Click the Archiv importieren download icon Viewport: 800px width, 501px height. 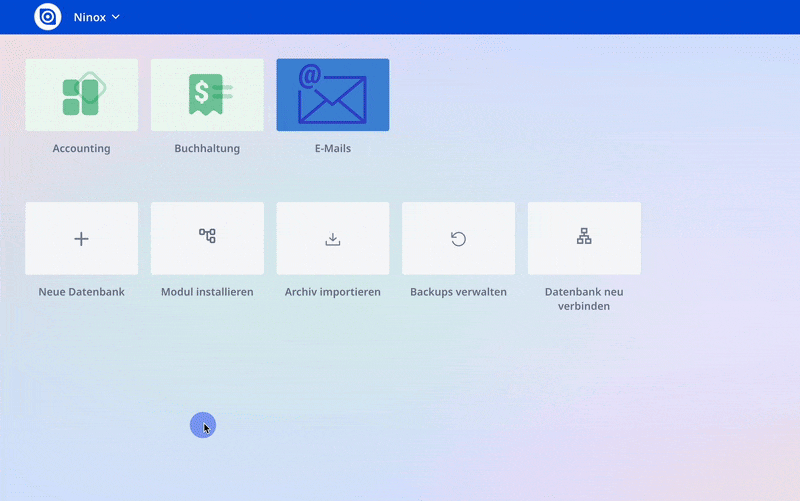(333, 238)
